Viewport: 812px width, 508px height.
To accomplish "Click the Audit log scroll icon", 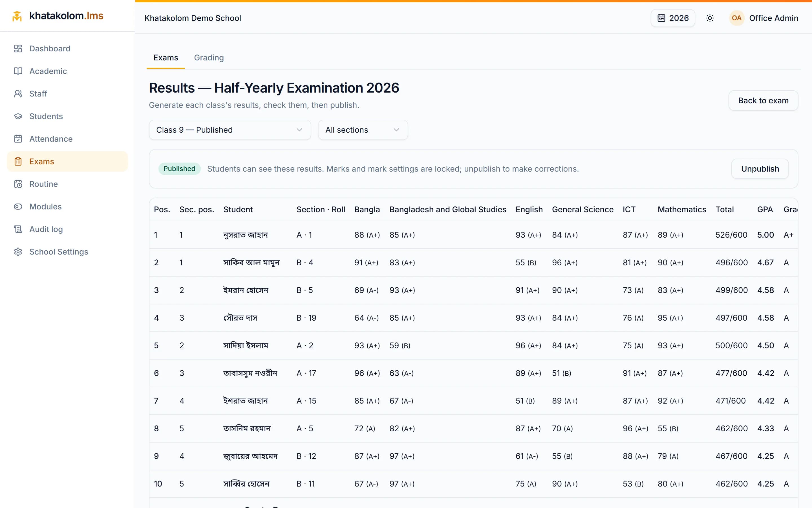I will (18, 229).
